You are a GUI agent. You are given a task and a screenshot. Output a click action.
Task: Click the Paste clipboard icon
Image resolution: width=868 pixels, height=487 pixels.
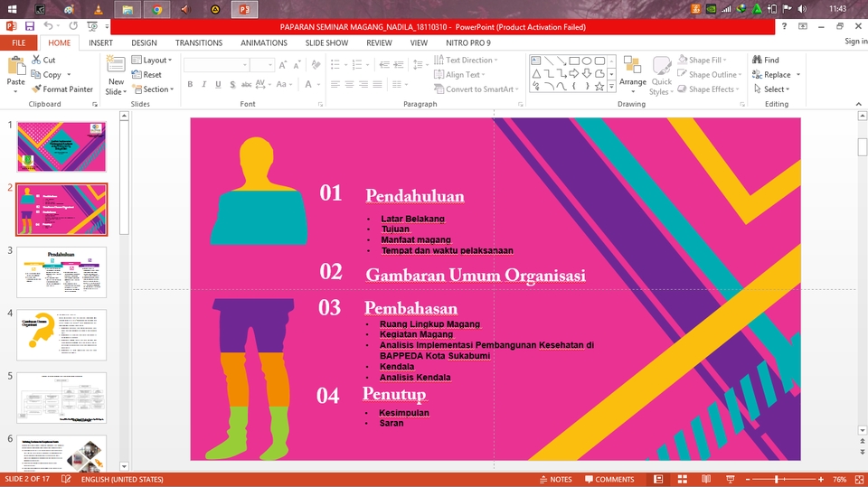16,68
